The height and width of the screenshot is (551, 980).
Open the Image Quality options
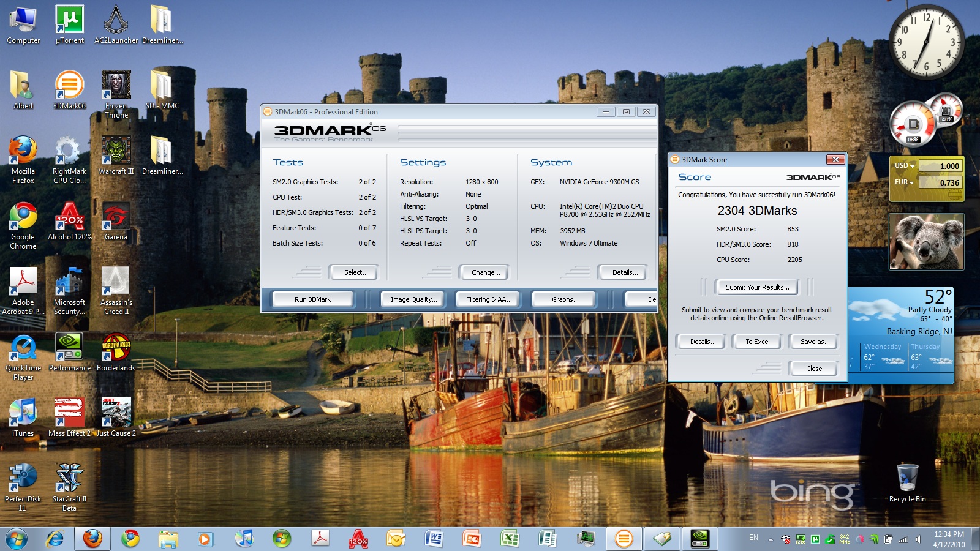pyautogui.click(x=413, y=299)
